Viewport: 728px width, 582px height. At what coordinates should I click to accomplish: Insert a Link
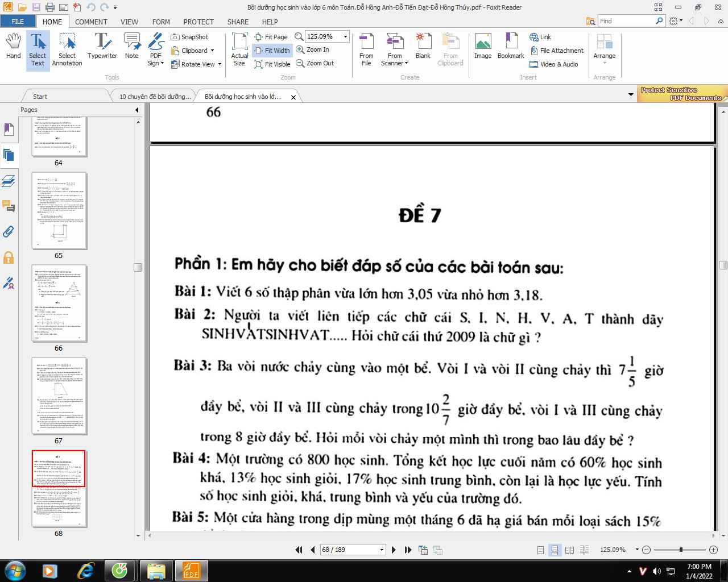tap(540, 37)
